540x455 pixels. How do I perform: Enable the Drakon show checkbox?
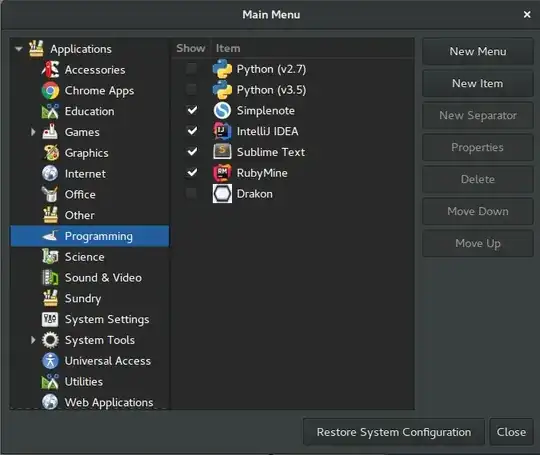191,193
